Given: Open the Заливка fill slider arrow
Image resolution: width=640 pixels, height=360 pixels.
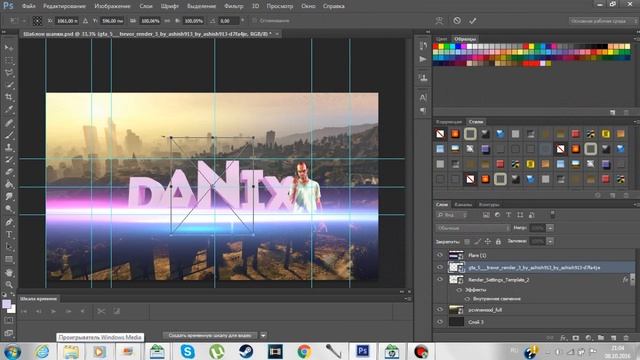Looking at the screenshot, I should 550,241.
